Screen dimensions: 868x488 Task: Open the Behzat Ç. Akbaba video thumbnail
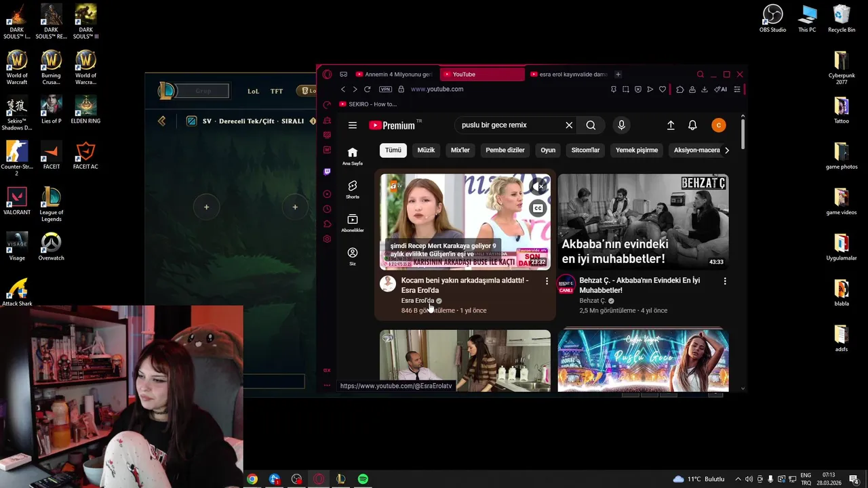click(643, 222)
